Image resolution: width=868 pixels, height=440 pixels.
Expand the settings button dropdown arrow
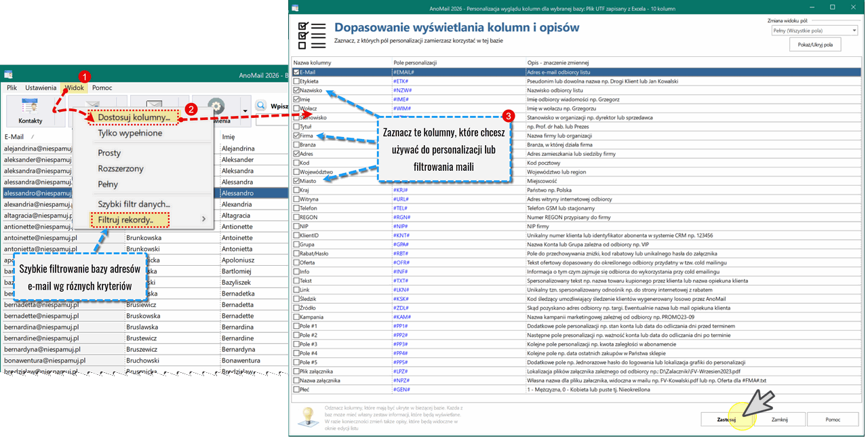coord(245,111)
